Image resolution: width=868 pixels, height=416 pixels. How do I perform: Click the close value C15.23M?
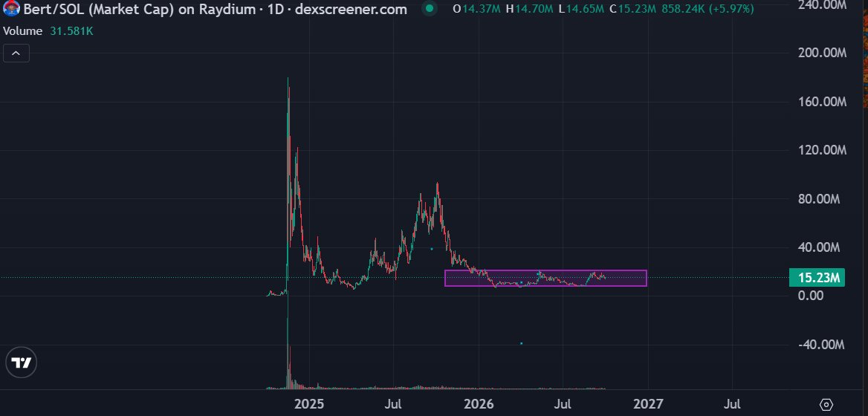pyautogui.click(x=633, y=9)
